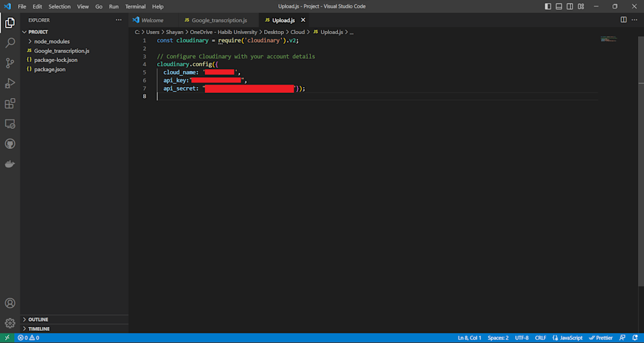Click the Users breadcrumb segment
Image resolution: width=644 pixels, height=343 pixels.
153,32
